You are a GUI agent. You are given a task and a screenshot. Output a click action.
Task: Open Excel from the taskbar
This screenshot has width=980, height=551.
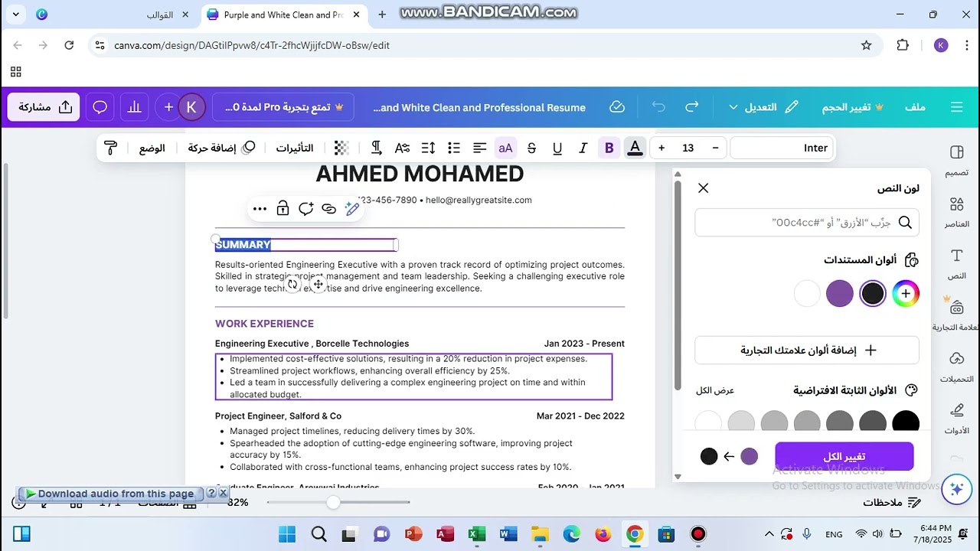click(x=477, y=534)
